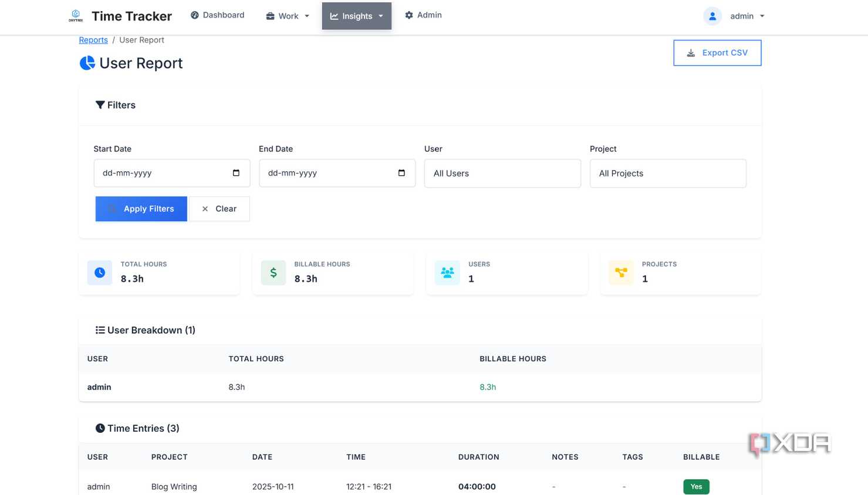The width and height of the screenshot is (868, 495).
Task: Click the download icon in Export CSV
Action: 691,53
